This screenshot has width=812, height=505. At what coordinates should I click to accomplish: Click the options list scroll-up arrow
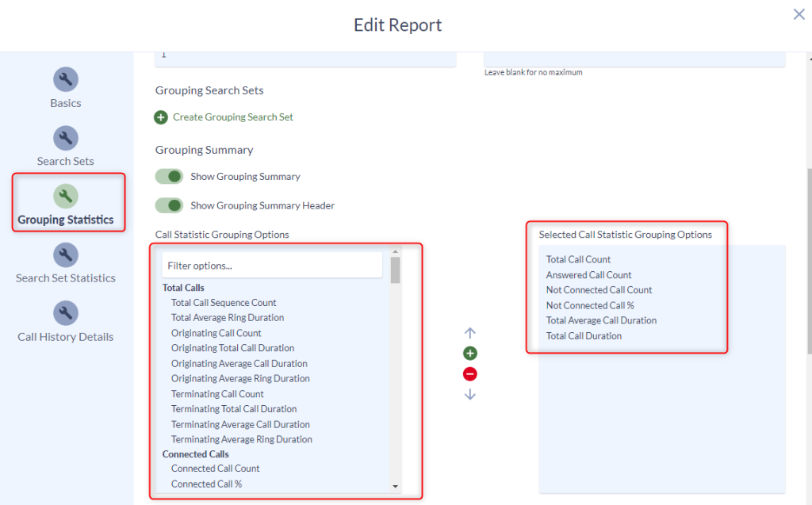pos(395,252)
